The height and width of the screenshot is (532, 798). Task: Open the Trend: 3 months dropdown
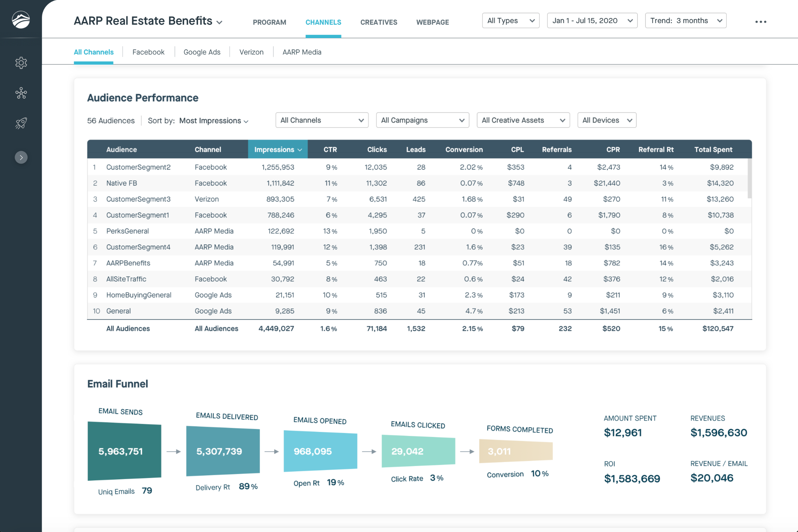(x=685, y=21)
